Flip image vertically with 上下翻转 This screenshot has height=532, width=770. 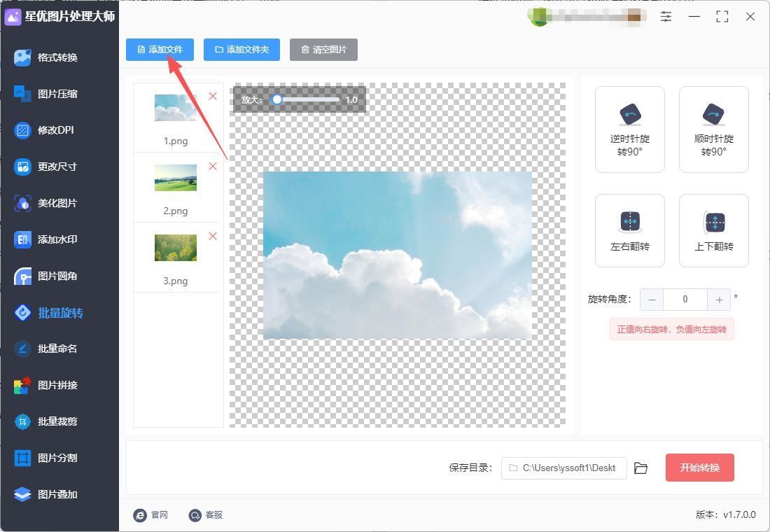coord(713,231)
